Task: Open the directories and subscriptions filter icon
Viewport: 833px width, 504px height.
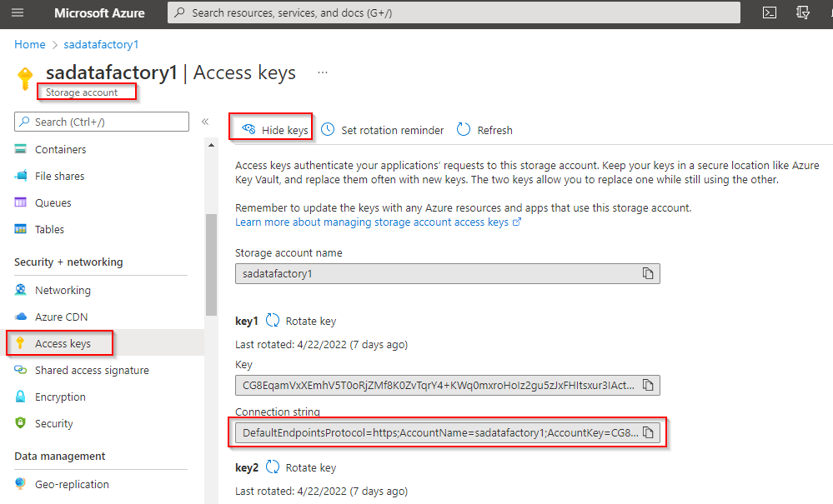Action: click(803, 12)
